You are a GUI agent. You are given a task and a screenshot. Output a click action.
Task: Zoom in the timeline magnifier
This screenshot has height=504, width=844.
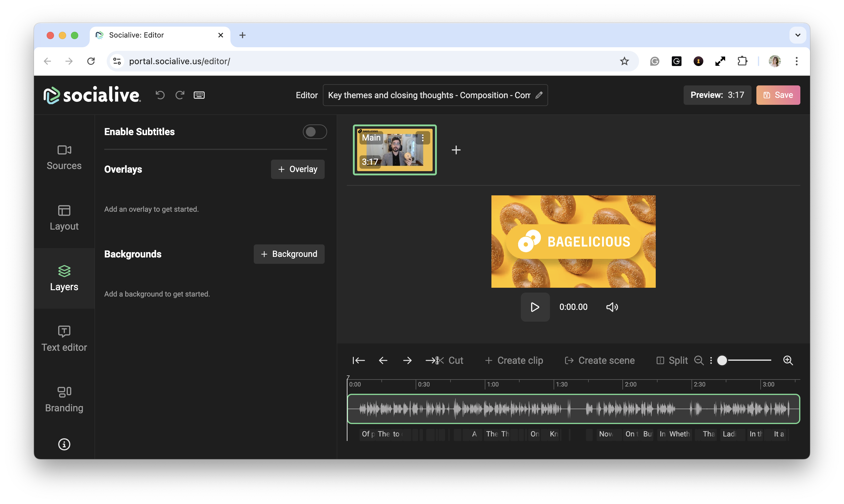[x=788, y=360]
